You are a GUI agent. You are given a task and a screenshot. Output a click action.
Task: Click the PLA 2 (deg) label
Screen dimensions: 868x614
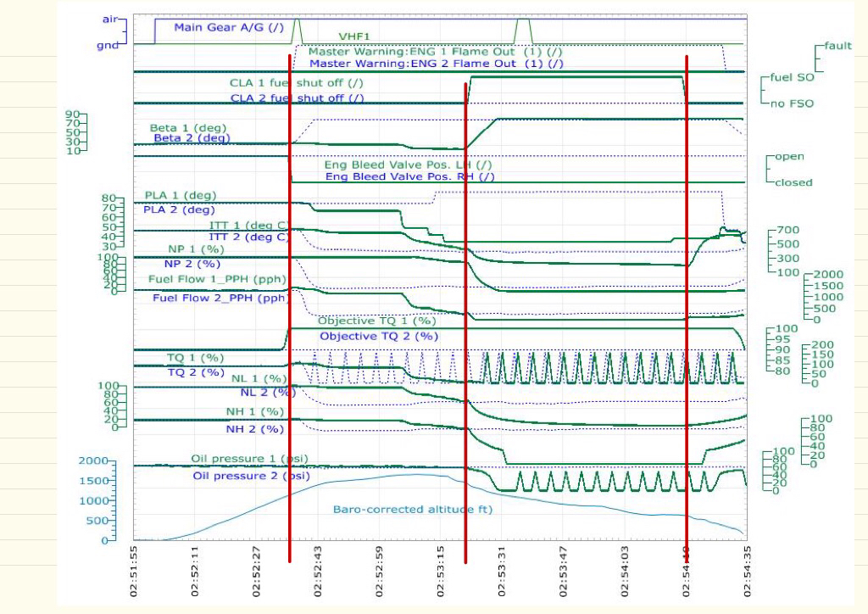(179, 209)
